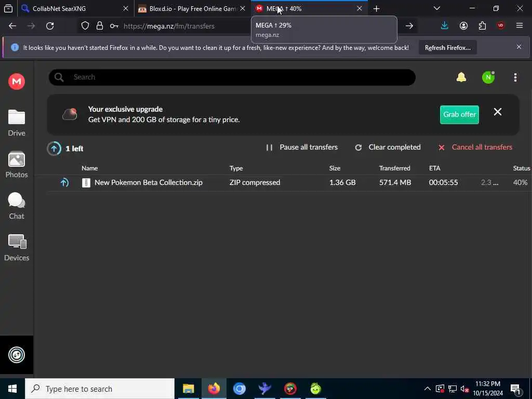Click the Grab offer button

tap(459, 115)
